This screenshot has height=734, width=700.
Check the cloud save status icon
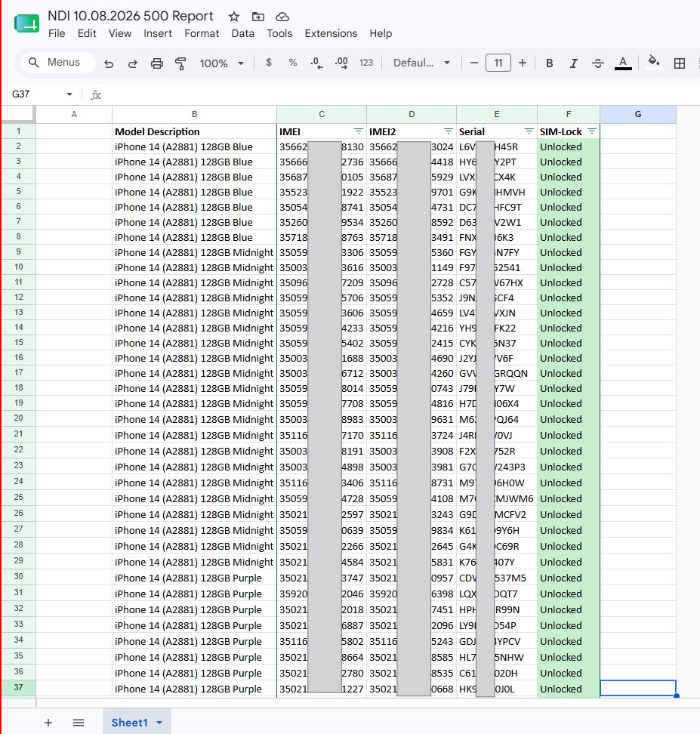(282, 17)
